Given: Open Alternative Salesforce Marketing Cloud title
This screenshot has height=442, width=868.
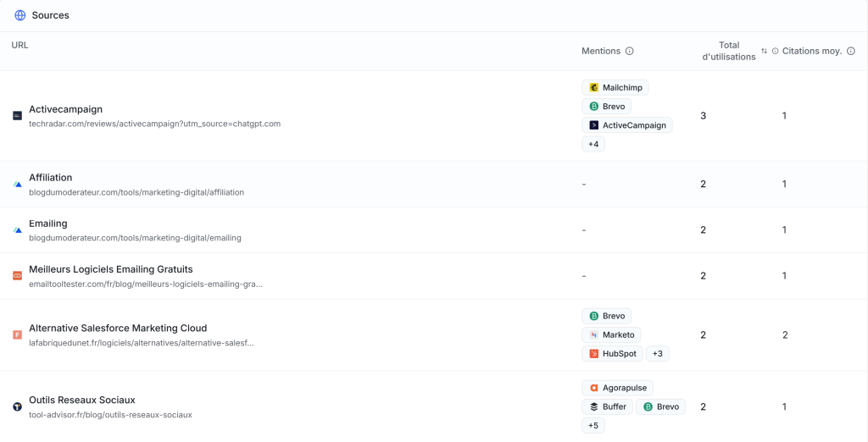Looking at the screenshot, I should pos(118,328).
